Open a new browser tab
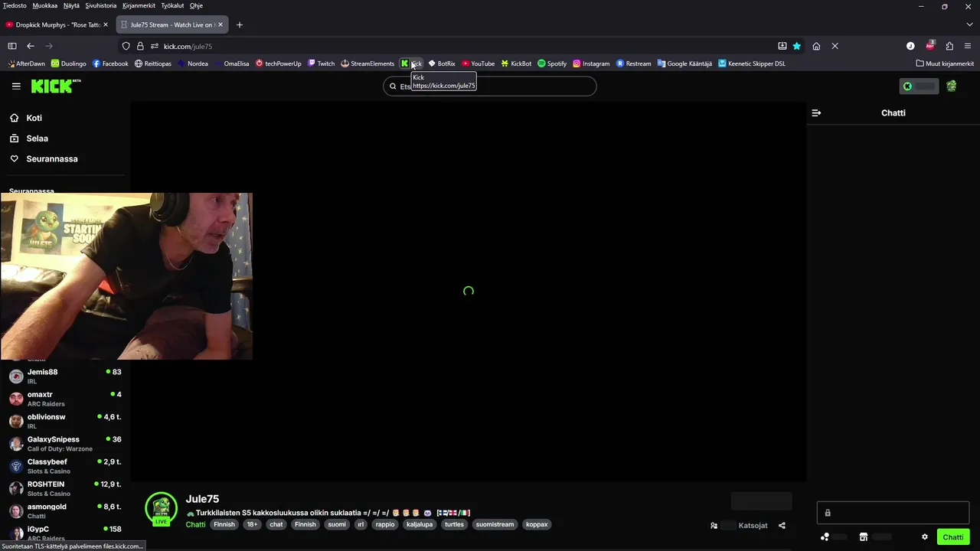The image size is (980, 551). pyautogui.click(x=240, y=24)
